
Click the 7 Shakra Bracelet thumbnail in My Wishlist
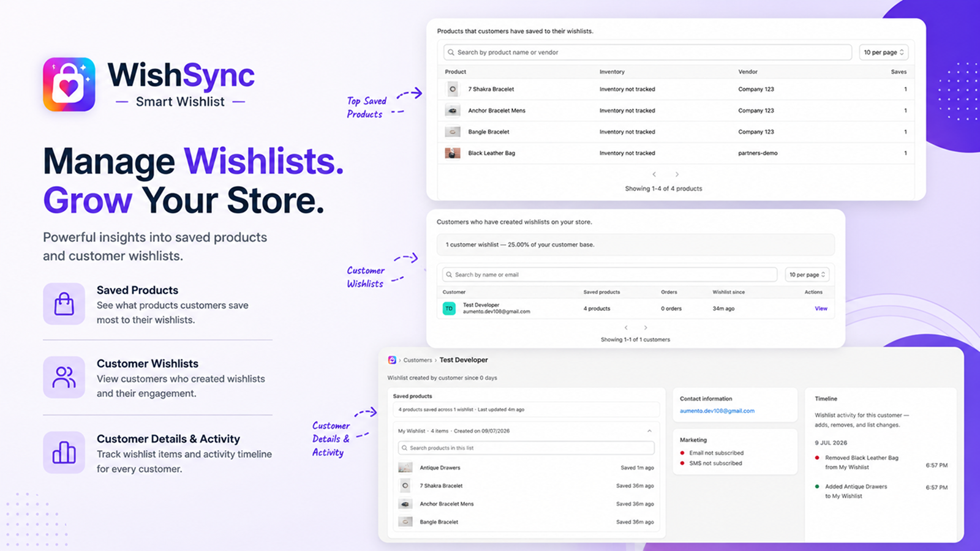click(x=405, y=485)
